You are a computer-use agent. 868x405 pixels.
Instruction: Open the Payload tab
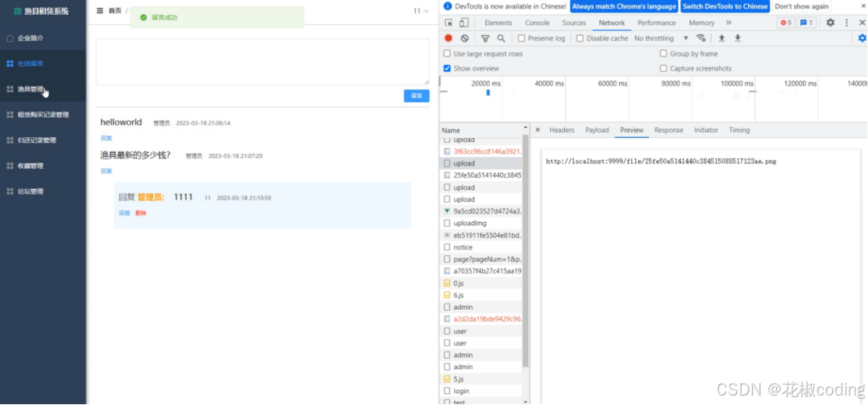[596, 130]
